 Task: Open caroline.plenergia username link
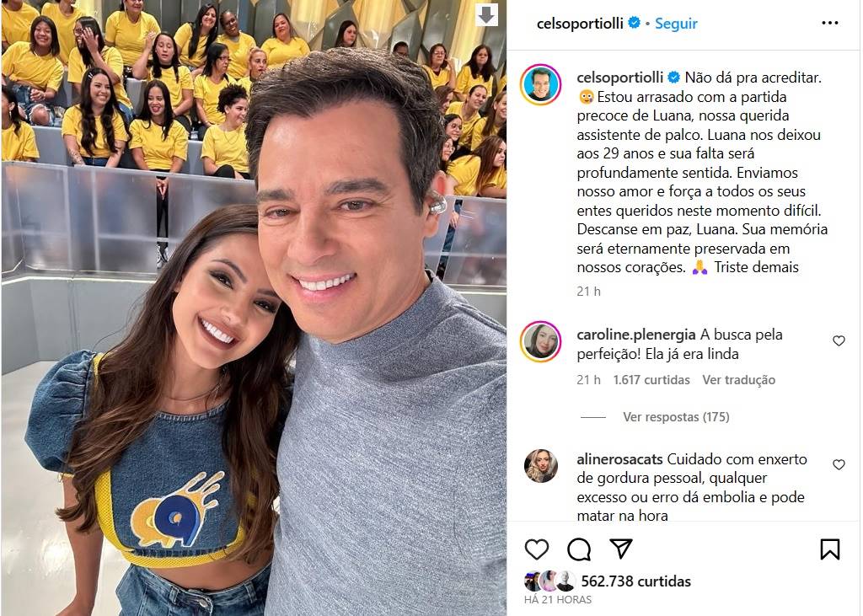pyautogui.click(x=636, y=335)
